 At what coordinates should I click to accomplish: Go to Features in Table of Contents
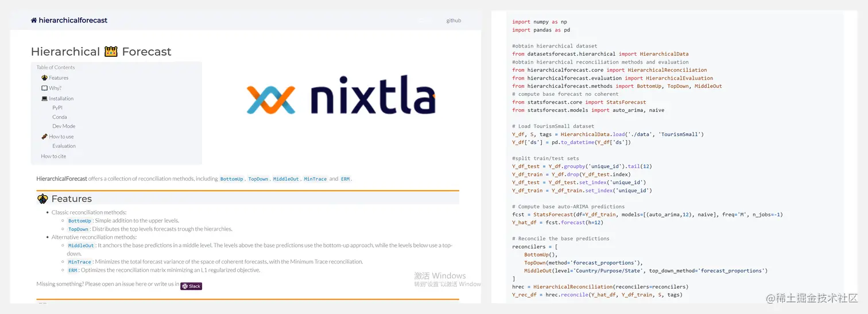pyautogui.click(x=59, y=78)
